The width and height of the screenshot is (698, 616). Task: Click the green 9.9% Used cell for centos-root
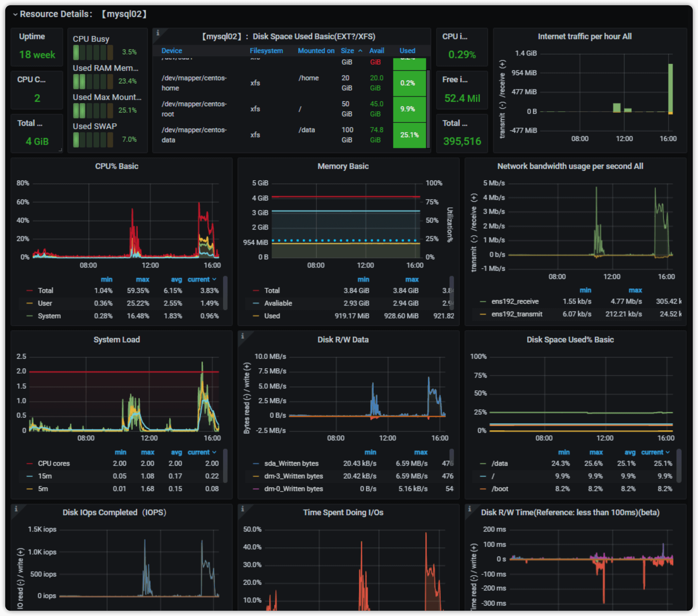click(x=409, y=109)
